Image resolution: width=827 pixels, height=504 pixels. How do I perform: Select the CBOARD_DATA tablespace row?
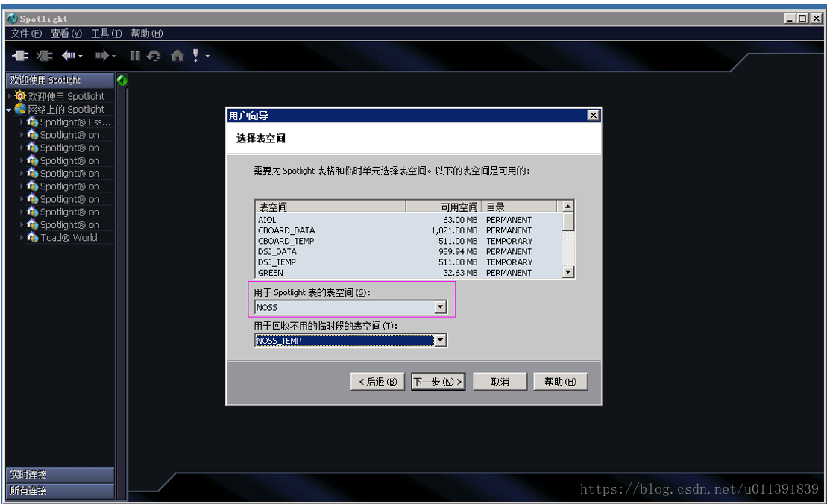pos(409,230)
